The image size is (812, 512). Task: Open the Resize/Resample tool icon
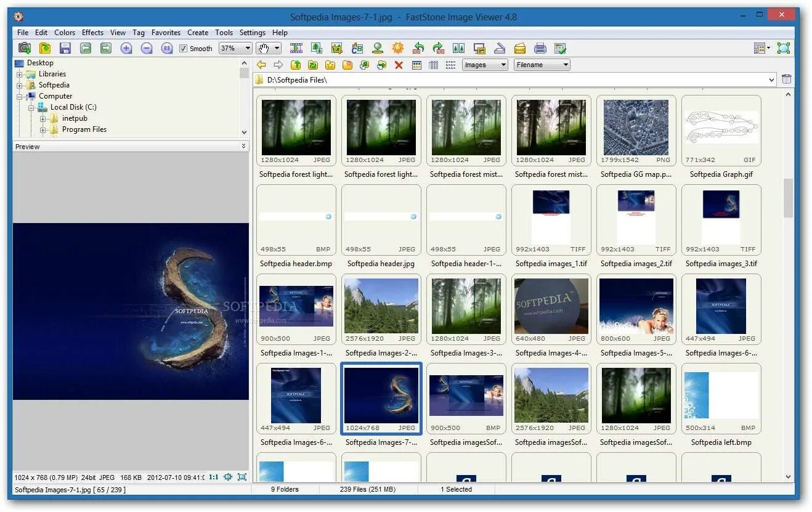[317, 48]
